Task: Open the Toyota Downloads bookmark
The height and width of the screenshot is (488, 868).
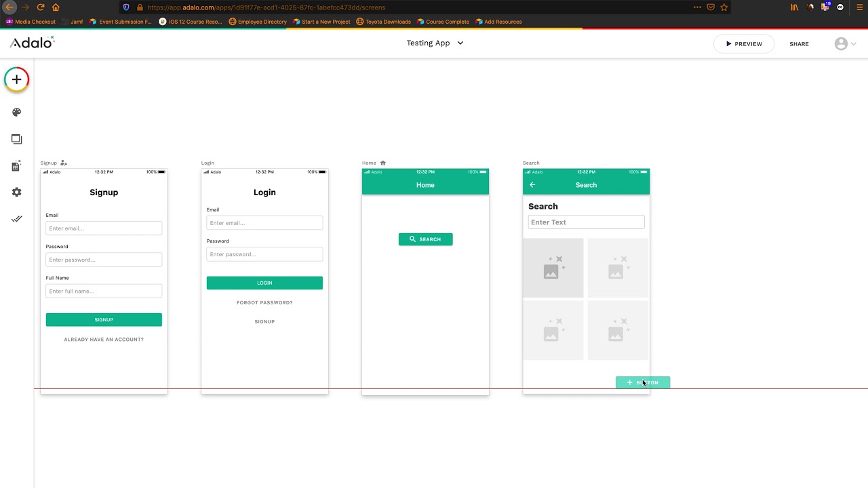Action: pyautogui.click(x=383, y=22)
